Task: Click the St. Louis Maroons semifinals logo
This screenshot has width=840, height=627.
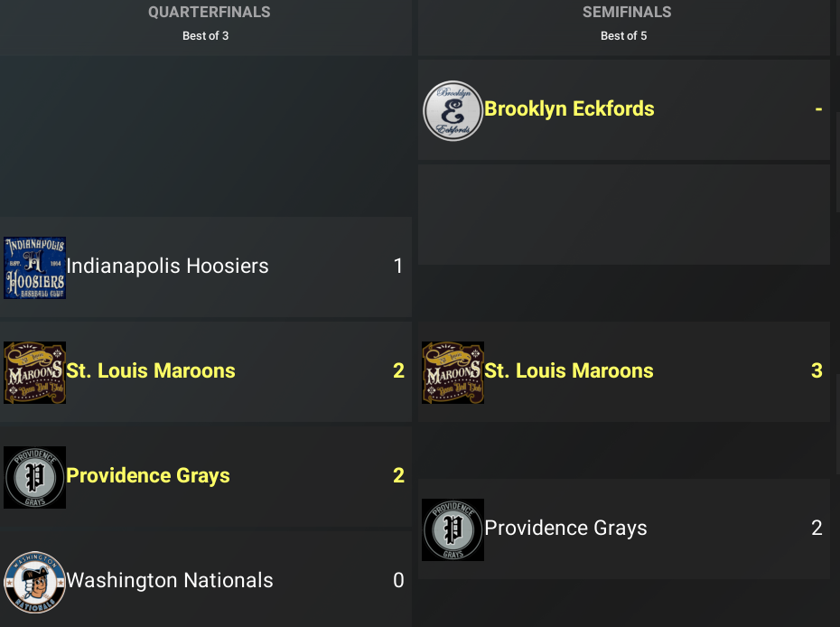Action: (453, 370)
